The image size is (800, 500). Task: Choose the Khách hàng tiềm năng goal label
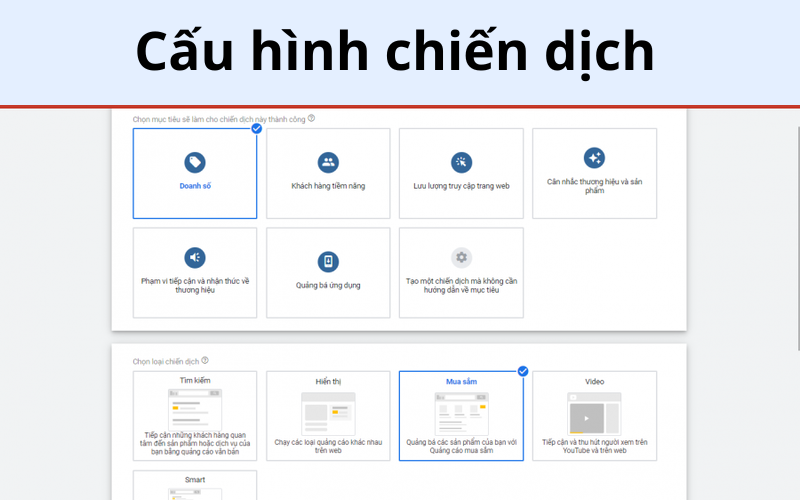[x=328, y=186]
